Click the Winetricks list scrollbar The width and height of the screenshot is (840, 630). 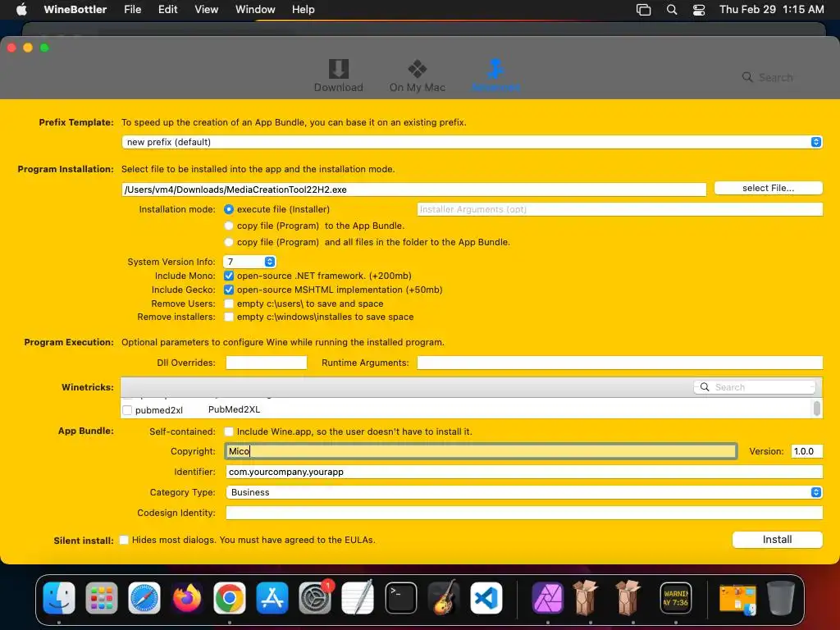coord(816,409)
